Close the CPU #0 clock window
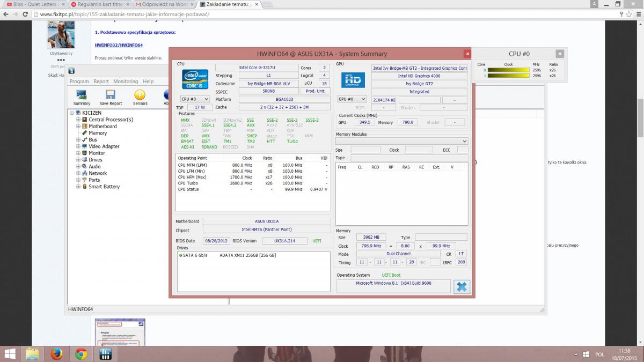The width and height of the screenshot is (644, 362). pyautogui.click(x=560, y=54)
